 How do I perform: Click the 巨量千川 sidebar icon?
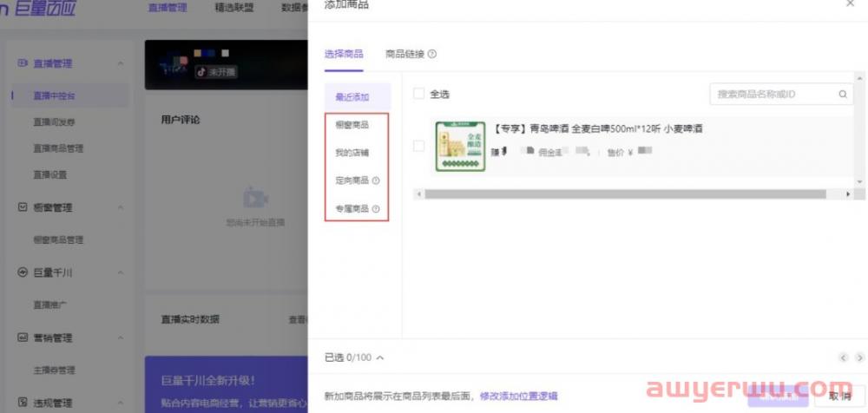click(x=23, y=272)
